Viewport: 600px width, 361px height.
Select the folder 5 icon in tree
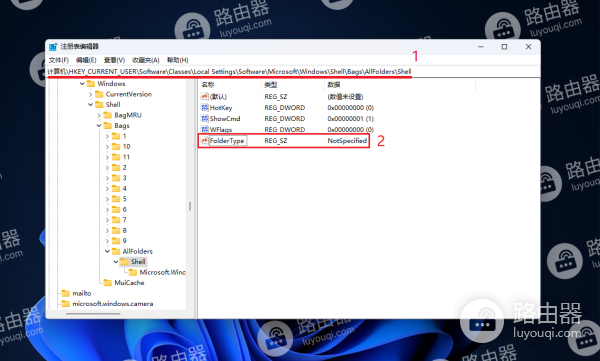pos(116,199)
